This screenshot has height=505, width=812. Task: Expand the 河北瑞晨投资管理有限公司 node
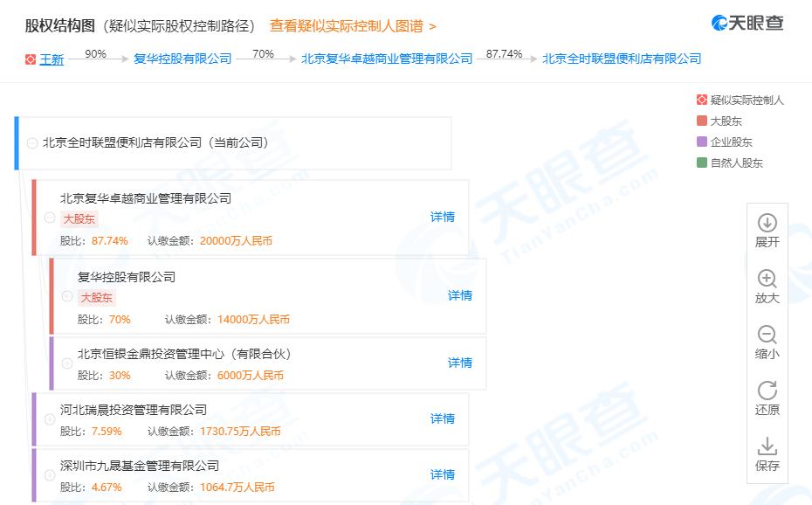coord(50,419)
